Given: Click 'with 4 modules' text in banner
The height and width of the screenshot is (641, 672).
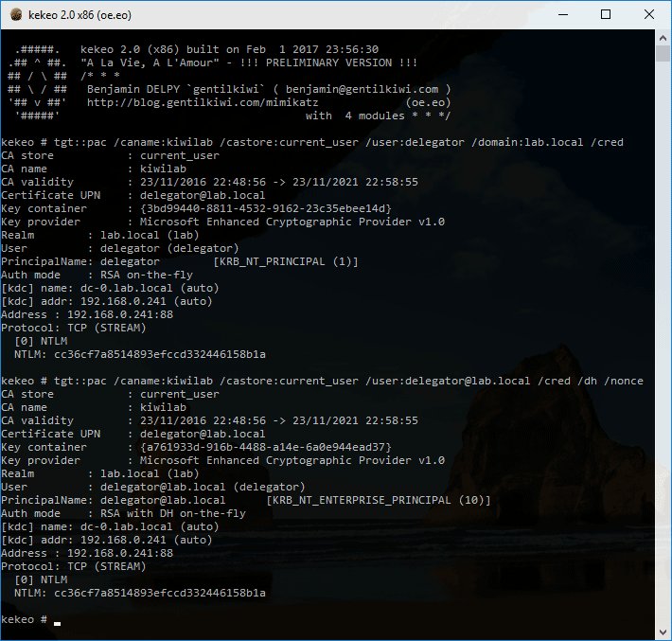Looking at the screenshot, I should coord(355,116).
